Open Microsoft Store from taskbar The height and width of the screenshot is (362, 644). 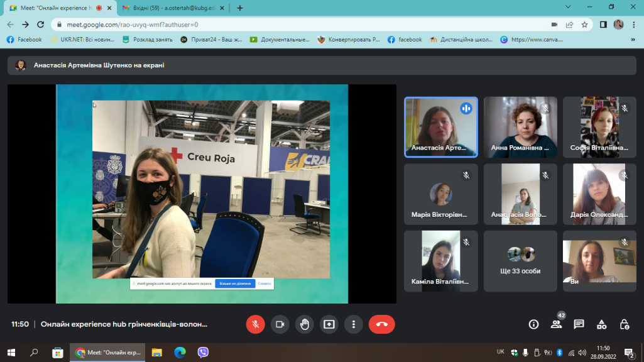pyautogui.click(x=58, y=353)
